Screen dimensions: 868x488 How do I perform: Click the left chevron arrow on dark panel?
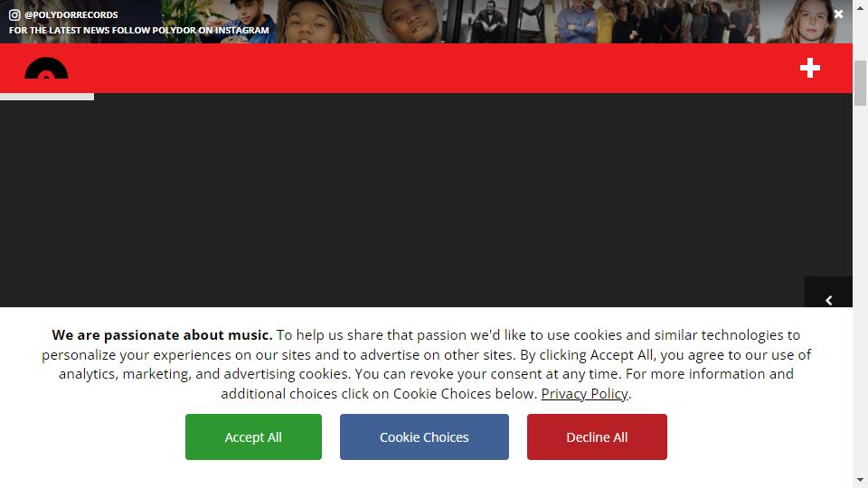[829, 300]
